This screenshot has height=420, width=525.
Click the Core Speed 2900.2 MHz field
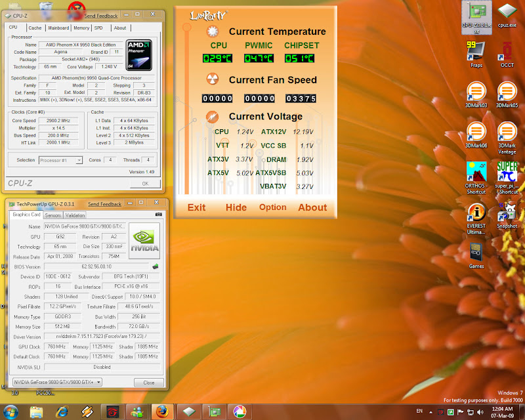(x=58, y=121)
